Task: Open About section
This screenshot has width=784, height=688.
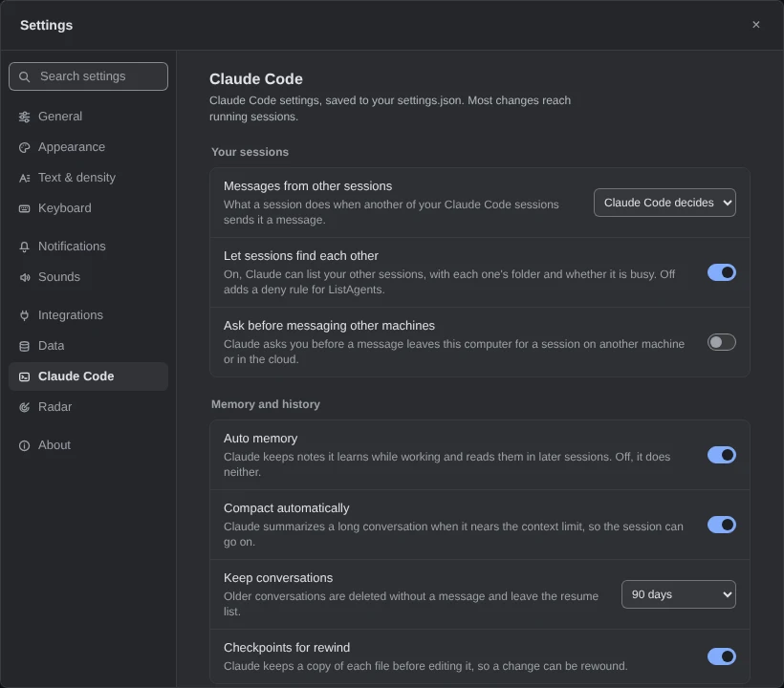Action: [x=88, y=445]
